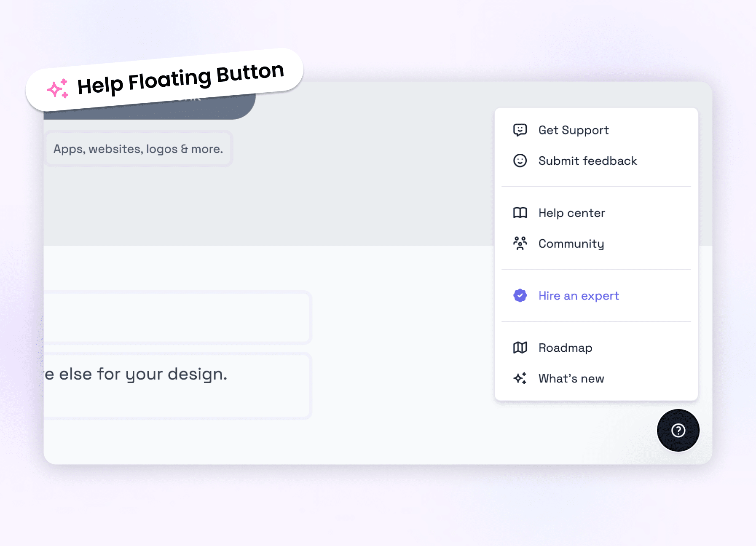
Task: Click the purple verified badge icon
Action: coord(520,295)
